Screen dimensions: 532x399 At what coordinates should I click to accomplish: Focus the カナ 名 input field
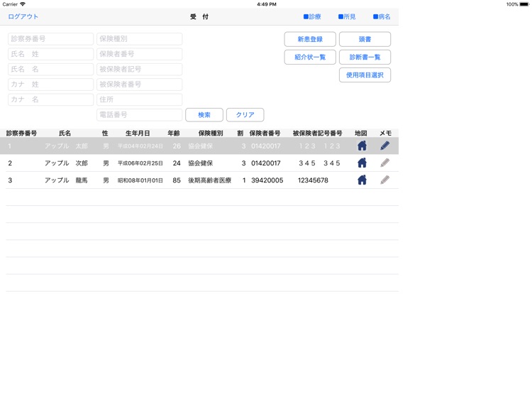(50, 99)
